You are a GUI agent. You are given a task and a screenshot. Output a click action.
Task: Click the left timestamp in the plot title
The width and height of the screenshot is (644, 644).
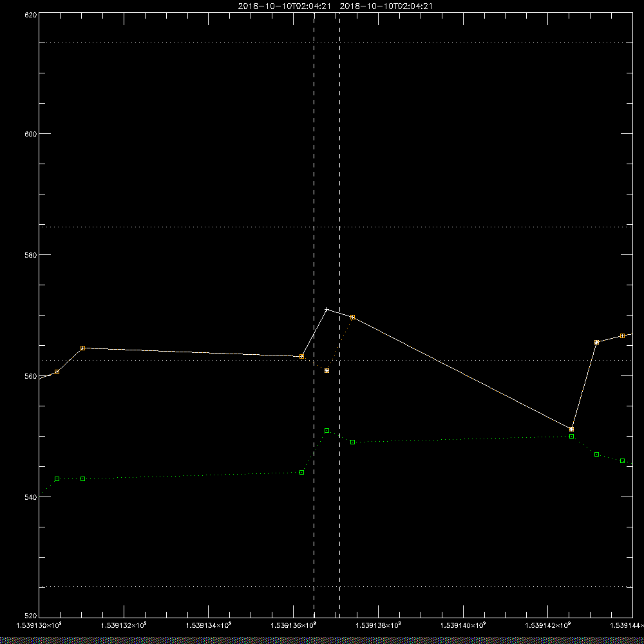pyautogui.click(x=285, y=6)
